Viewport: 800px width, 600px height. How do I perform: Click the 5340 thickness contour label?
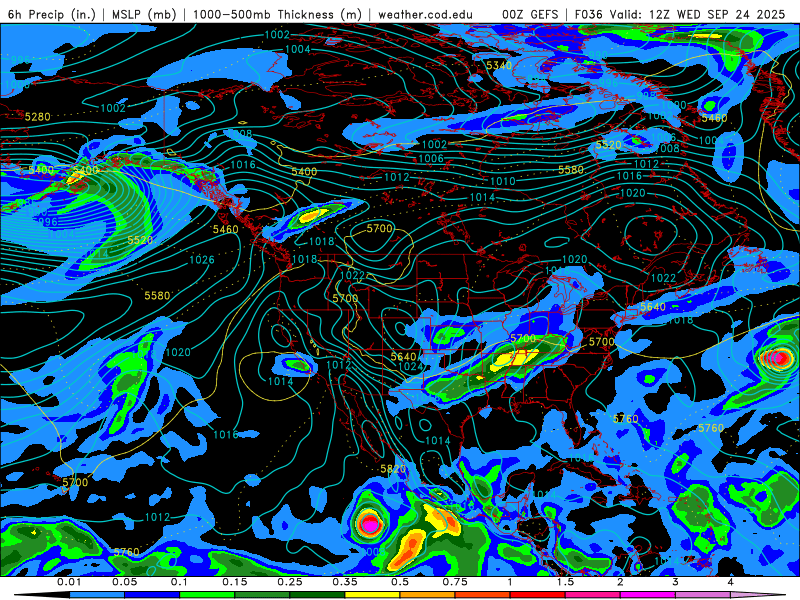click(498, 65)
